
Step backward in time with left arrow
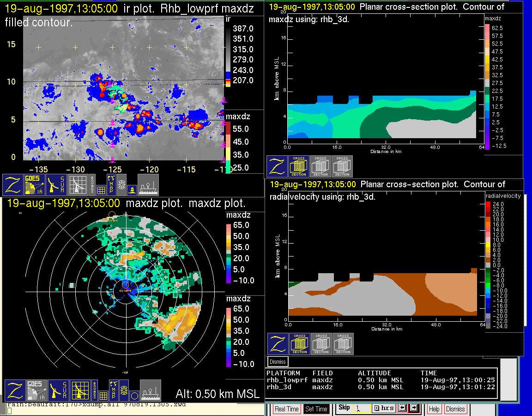click(402, 409)
